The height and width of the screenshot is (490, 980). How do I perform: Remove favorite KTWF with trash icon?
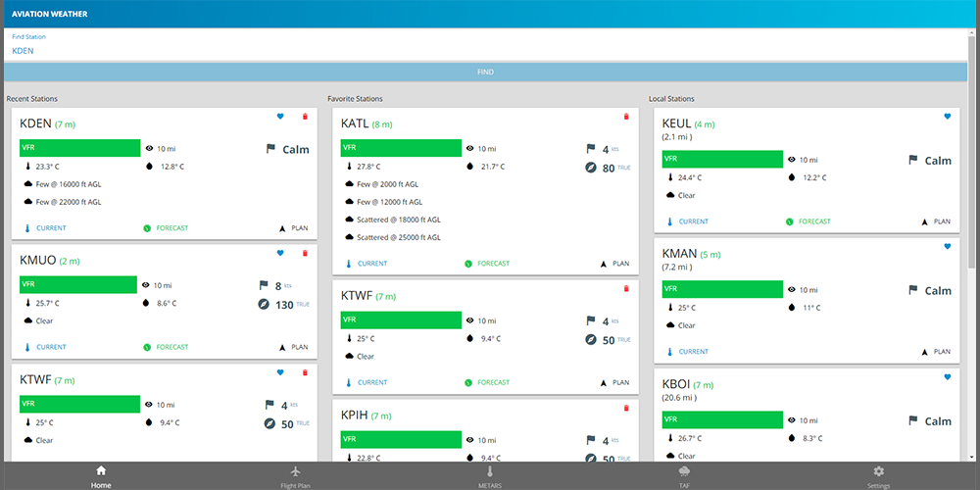(626, 289)
